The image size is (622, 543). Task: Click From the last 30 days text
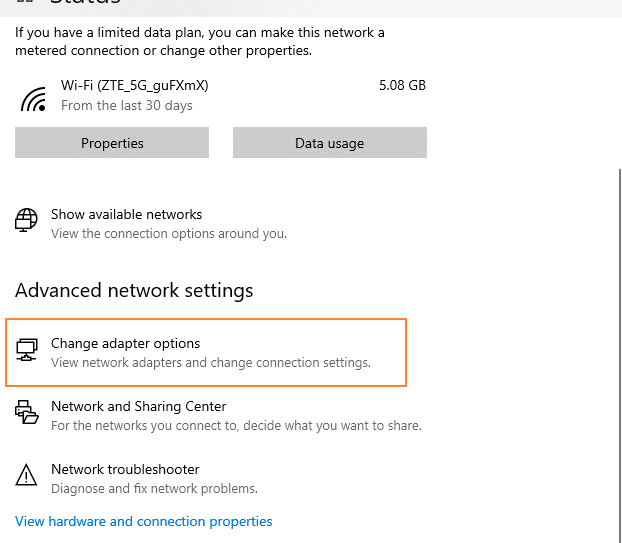[x=127, y=106]
